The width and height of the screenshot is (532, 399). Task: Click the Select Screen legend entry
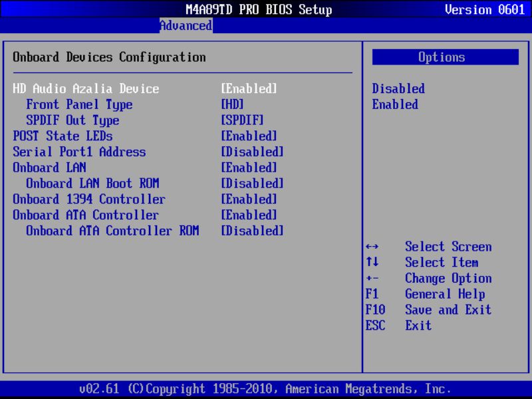pos(448,247)
